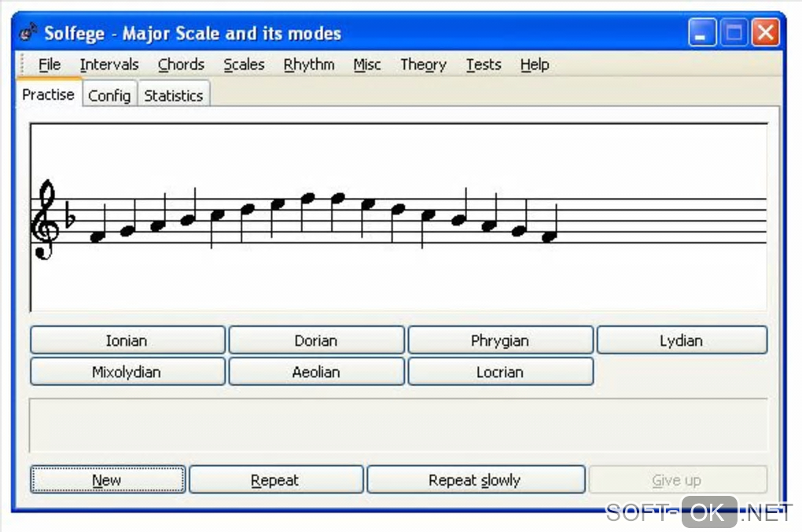This screenshot has width=802, height=532.
Task: Pick the Lydian mode button
Action: click(x=682, y=340)
